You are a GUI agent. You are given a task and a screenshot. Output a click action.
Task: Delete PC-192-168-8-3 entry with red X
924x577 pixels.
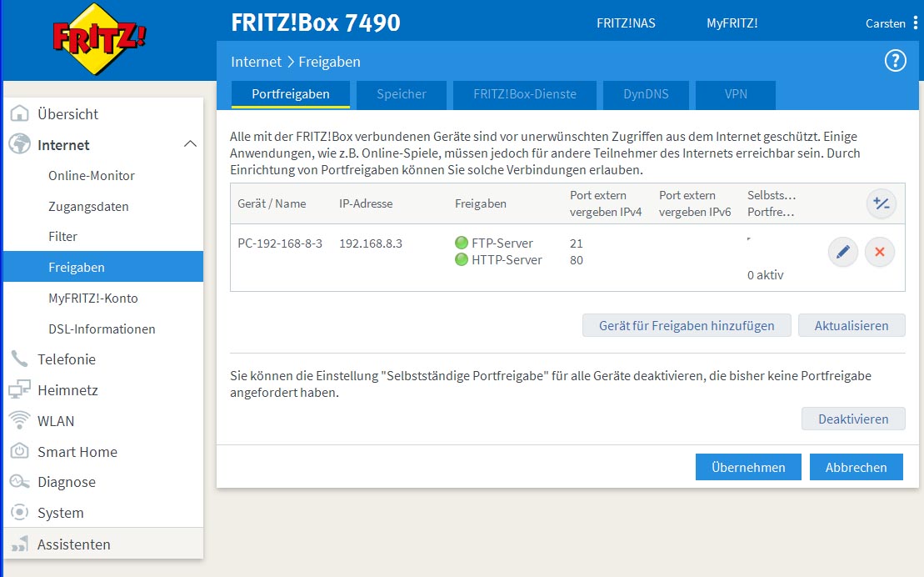coord(880,252)
